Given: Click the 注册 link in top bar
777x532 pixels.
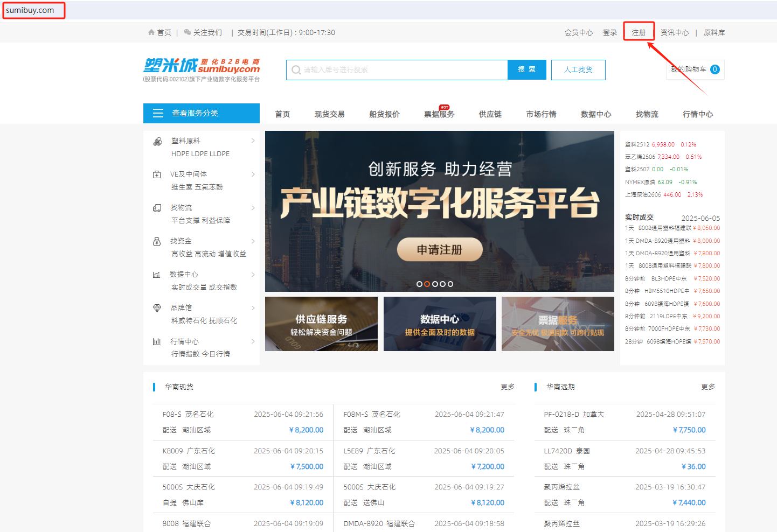Looking at the screenshot, I should (x=639, y=32).
